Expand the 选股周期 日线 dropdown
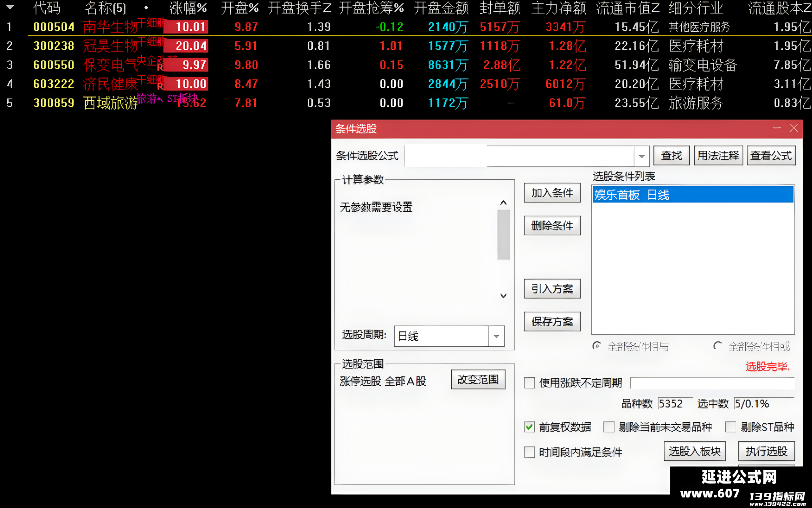This screenshot has height=508, width=812. point(497,336)
